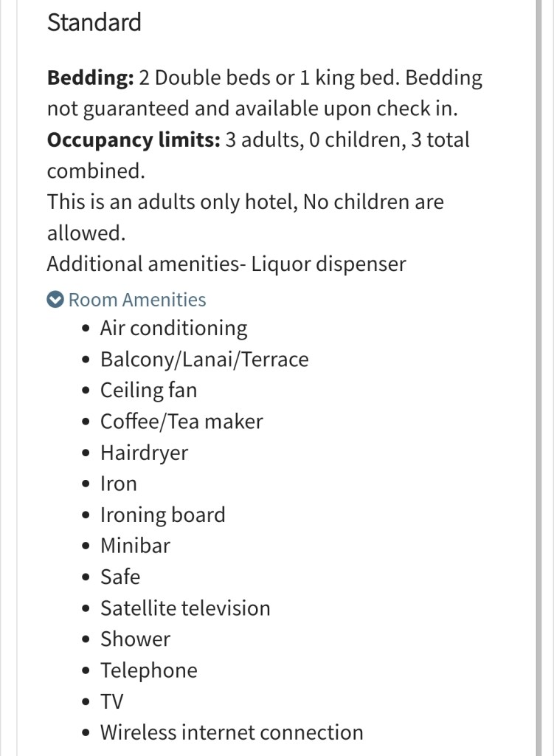This screenshot has height=756, width=554.
Task: Click the Standard room heading
Action: click(x=94, y=22)
